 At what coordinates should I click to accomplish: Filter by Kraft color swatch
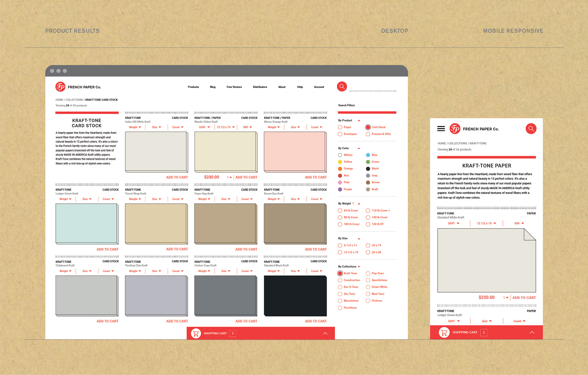click(368, 189)
